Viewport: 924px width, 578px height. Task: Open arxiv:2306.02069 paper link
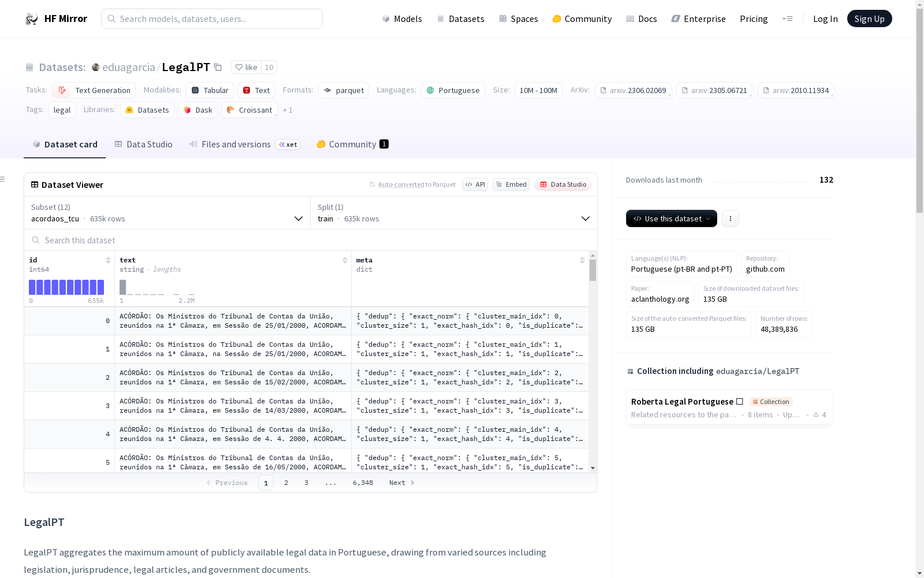click(633, 90)
